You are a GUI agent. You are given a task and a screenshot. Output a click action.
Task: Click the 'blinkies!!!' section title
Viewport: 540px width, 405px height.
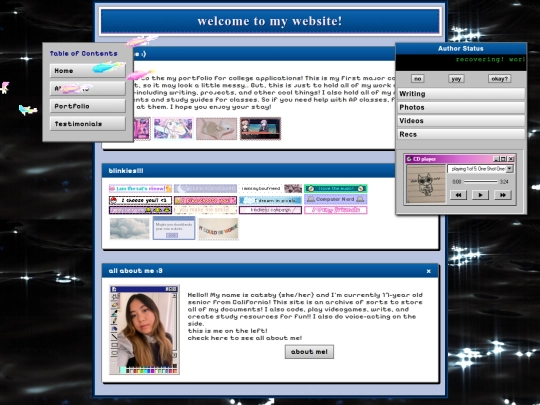(126, 170)
